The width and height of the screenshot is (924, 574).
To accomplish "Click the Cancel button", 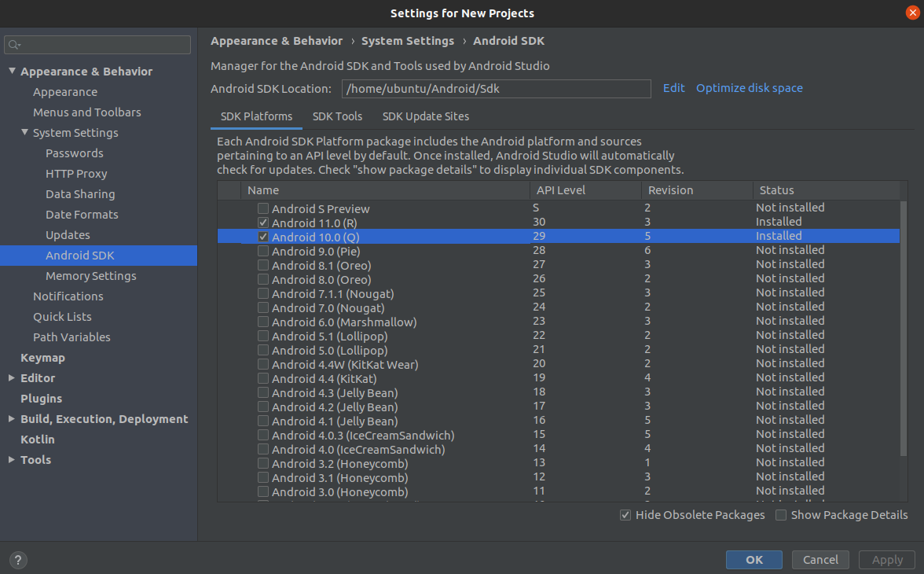I will (x=820, y=559).
